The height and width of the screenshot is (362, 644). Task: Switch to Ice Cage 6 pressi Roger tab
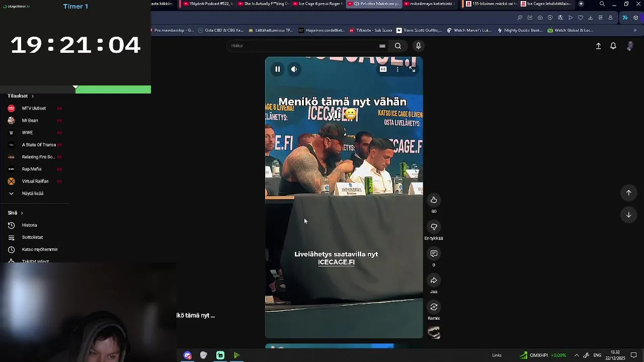pos(317,4)
